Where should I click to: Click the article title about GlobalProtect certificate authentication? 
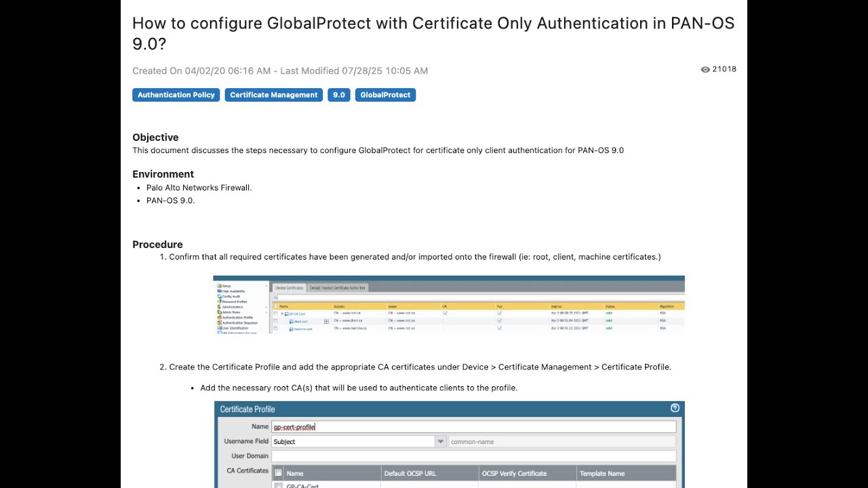point(433,33)
